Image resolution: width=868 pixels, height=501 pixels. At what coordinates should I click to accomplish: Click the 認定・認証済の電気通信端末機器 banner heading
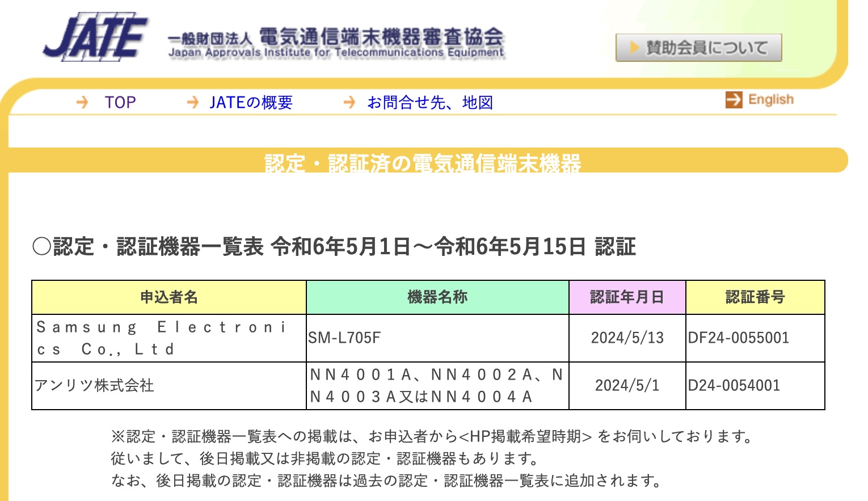423,163
